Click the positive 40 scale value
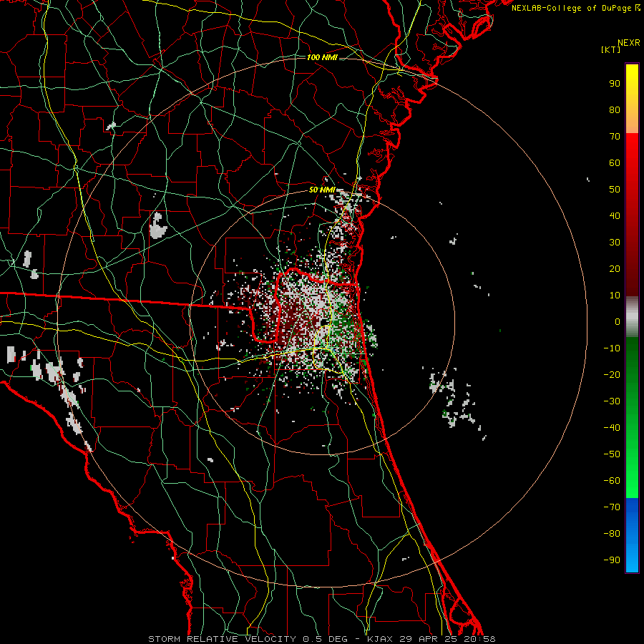The width and height of the screenshot is (644, 644). 615,215
